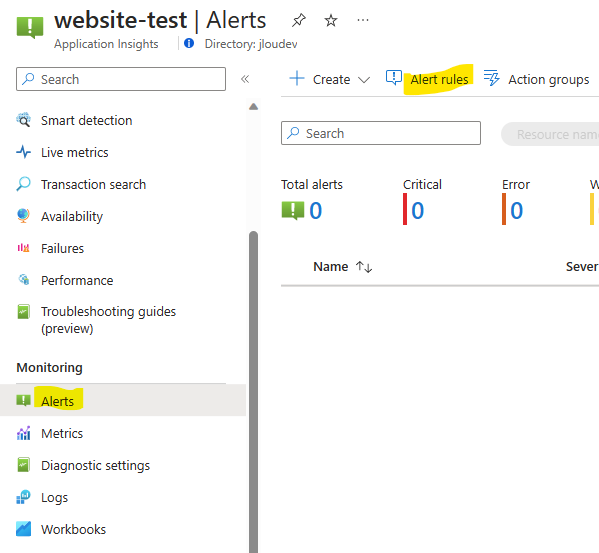Screen dimensions: 599x553
Task: Collapse the sidebar with double chevron
Action: (x=245, y=79)
